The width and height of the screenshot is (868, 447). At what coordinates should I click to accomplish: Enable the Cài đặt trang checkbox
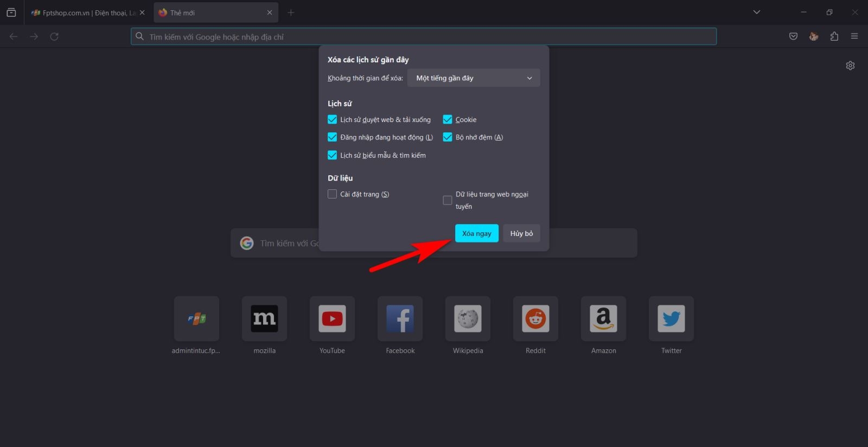(x=332, y=194)
